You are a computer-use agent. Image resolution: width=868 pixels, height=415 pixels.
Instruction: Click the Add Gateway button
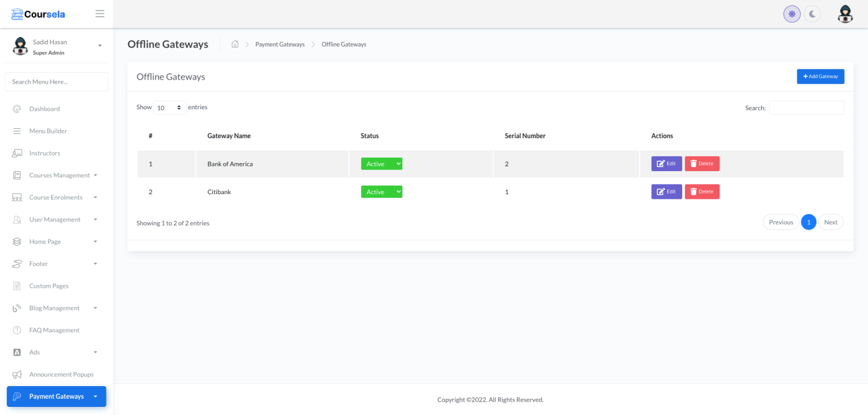coord(820,76)
